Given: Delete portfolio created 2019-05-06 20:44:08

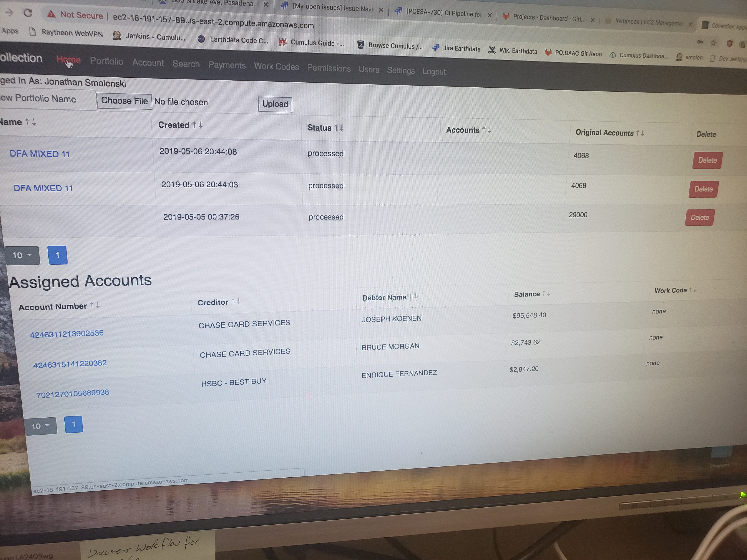Looking at the screenshot, I should coord(707,160).
